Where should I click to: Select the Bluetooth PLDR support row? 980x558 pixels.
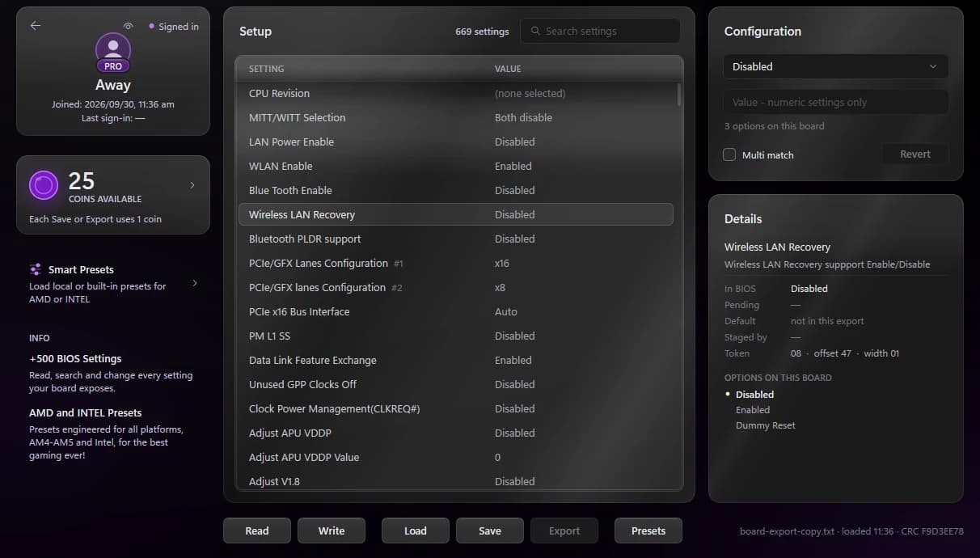(456, 239)
